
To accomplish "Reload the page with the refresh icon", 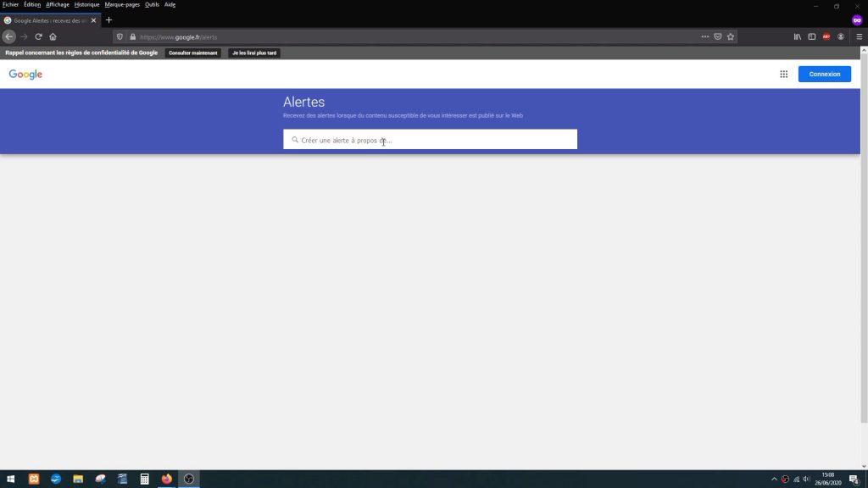I will point(38,36).
